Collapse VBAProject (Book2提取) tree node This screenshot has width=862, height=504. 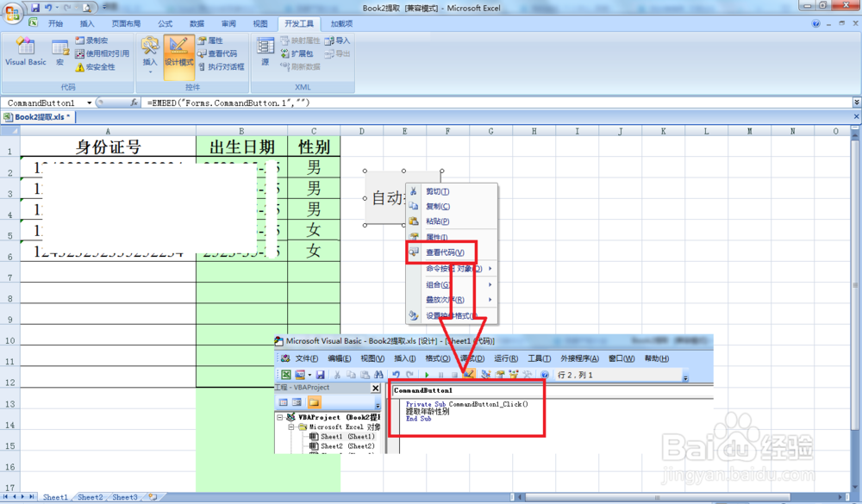(280, 417)
